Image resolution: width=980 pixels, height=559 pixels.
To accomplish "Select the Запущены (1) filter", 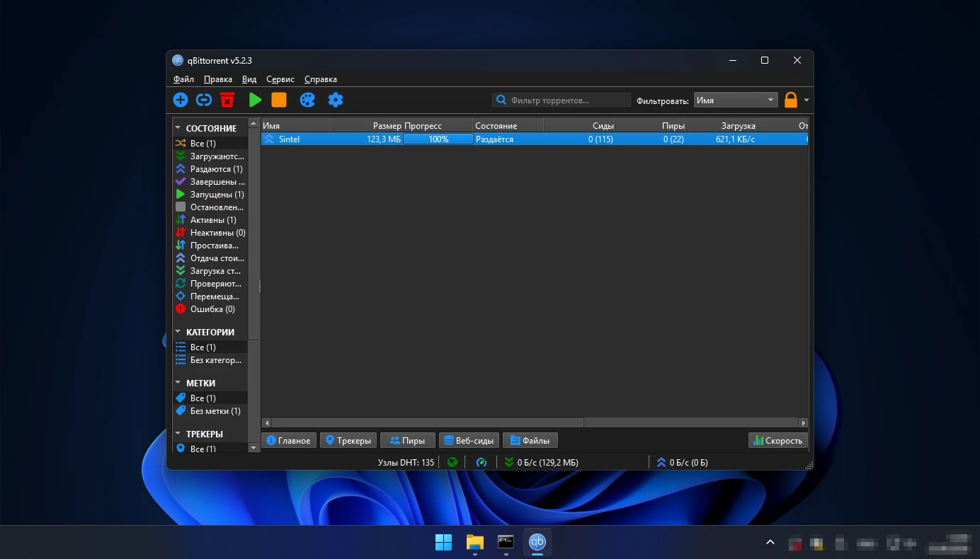I will coord(210,195).
